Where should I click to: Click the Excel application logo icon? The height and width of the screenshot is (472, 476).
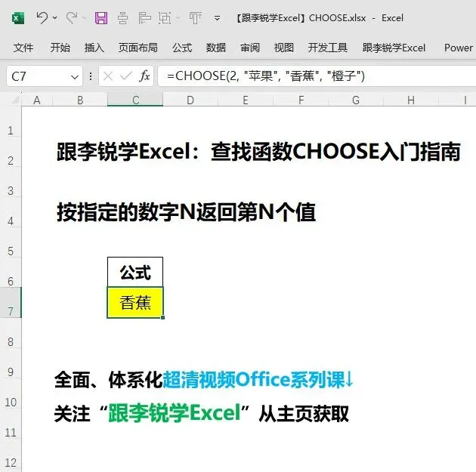click(x=18, y=18)
